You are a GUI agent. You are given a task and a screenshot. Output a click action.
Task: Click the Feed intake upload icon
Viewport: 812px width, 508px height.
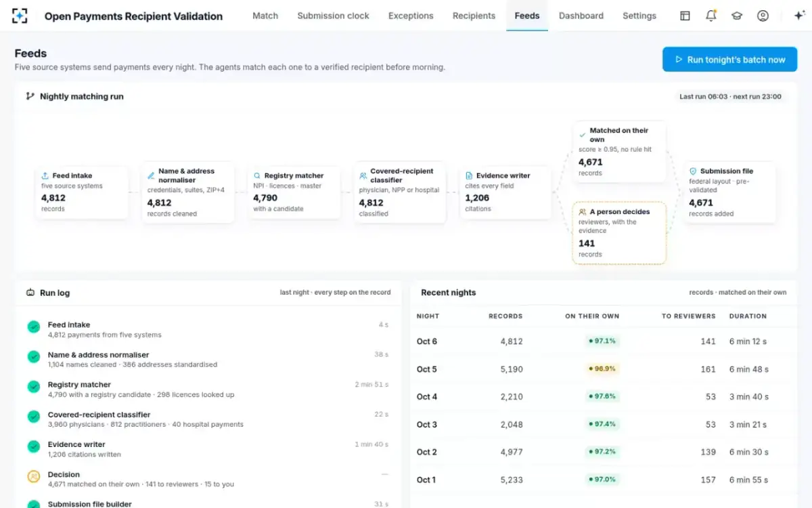pos(45,175)
